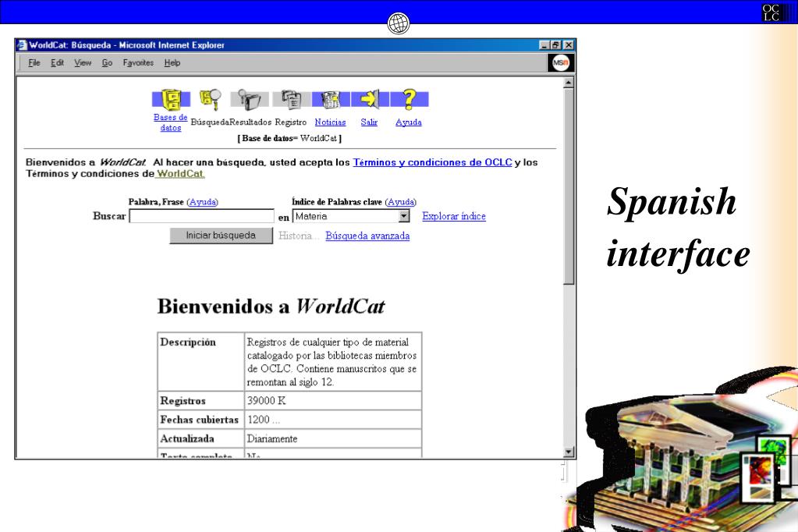This screenshot has height=532, width=798.
Task: Open the Noticias newspaper icon
Action: coord(331,99)
